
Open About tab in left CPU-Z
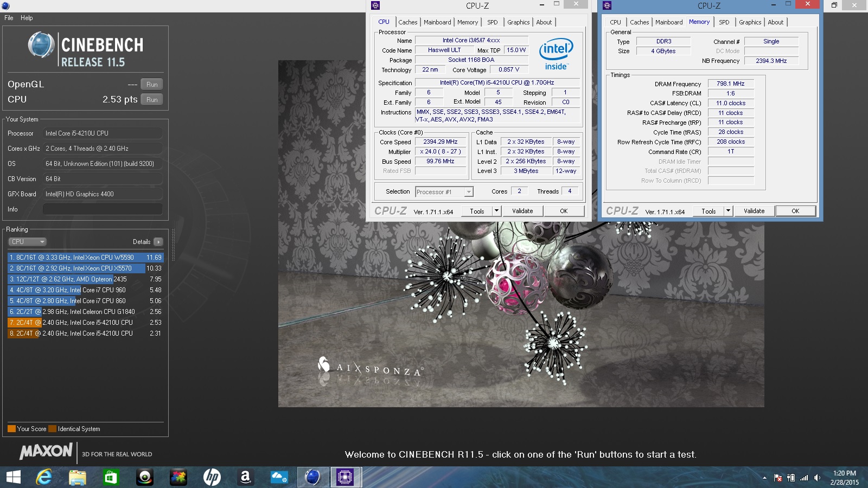[544, 22]
